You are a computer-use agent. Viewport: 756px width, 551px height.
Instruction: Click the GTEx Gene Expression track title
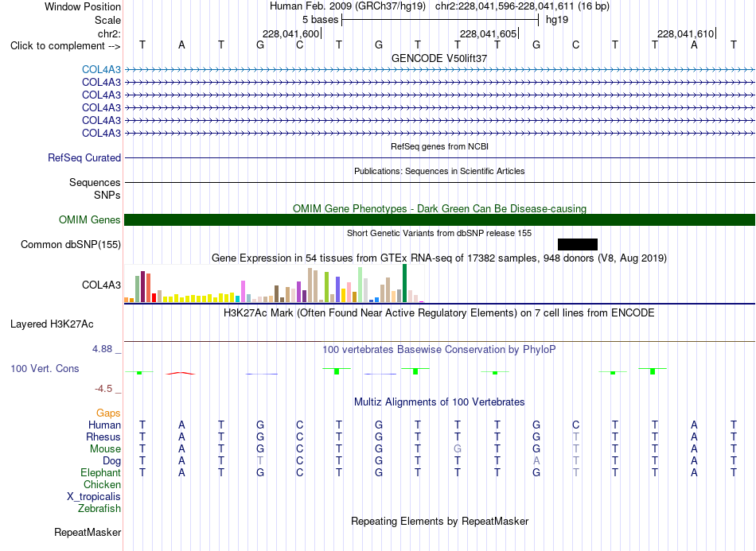click(x=439, y=258)
